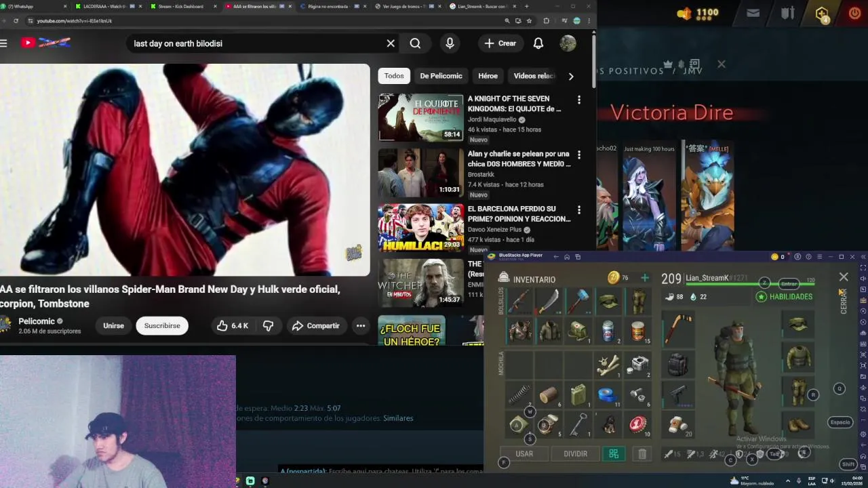Open the Pelicomic channel name link
This screenshot has height=488, width=868.
pos(37,321)
